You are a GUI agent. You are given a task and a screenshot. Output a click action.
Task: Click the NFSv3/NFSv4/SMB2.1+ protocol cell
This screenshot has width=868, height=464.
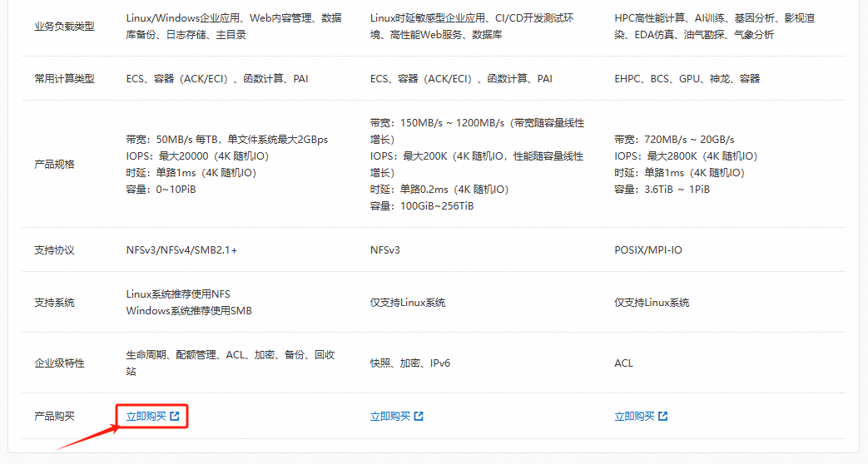tap(181, 250)
